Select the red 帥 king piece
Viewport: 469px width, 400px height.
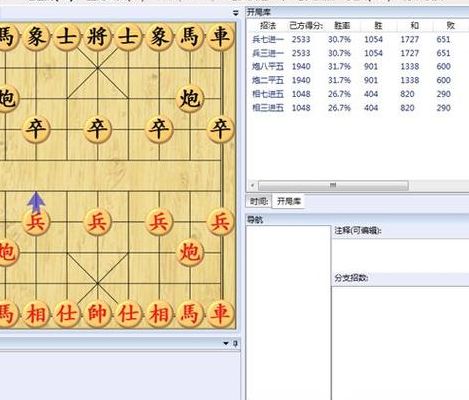pyautogui.click(x=97, y=314)
